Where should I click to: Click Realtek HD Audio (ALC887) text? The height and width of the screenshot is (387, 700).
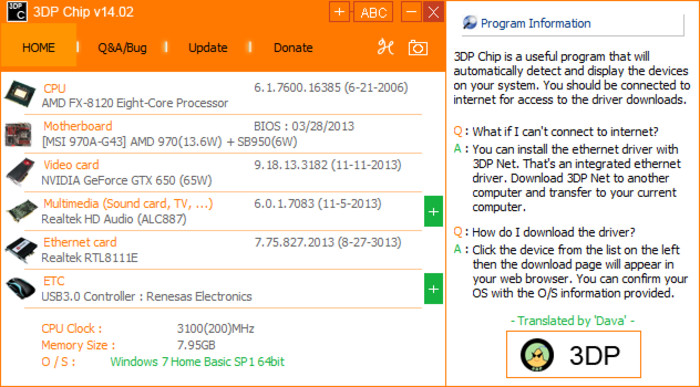click(x=114, y=219)
